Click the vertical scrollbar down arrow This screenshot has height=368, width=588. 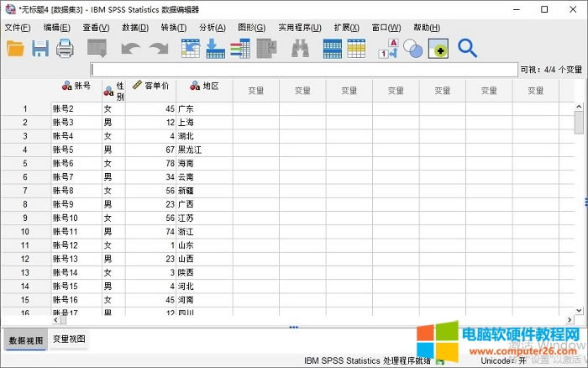(579, 308)
